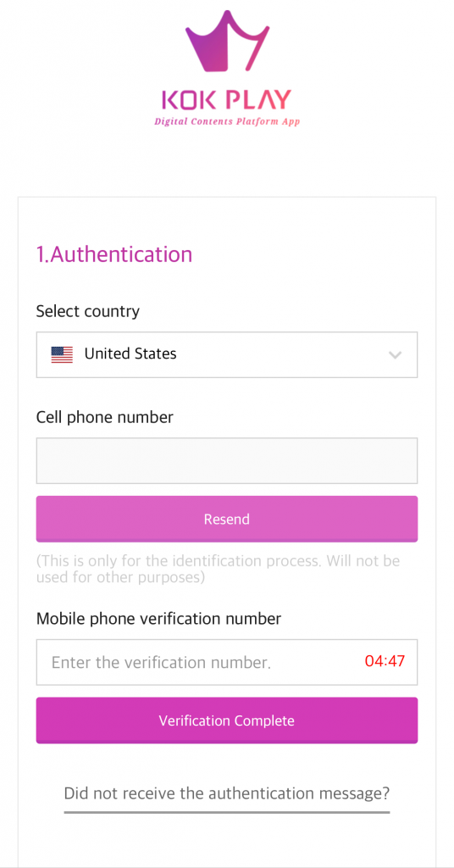Select the United States country name
454x868 pixels.
coord(130,353)
